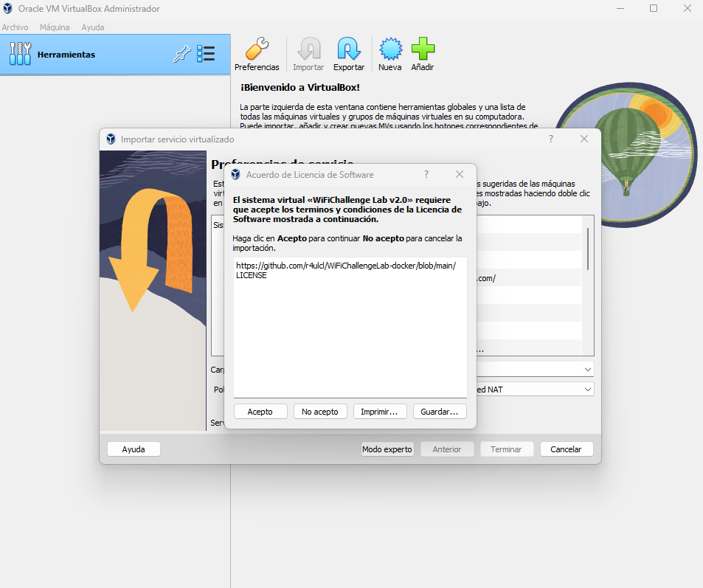Open the Archivo menu
Viewport: 703px width, 588px height.
[15, 27]
